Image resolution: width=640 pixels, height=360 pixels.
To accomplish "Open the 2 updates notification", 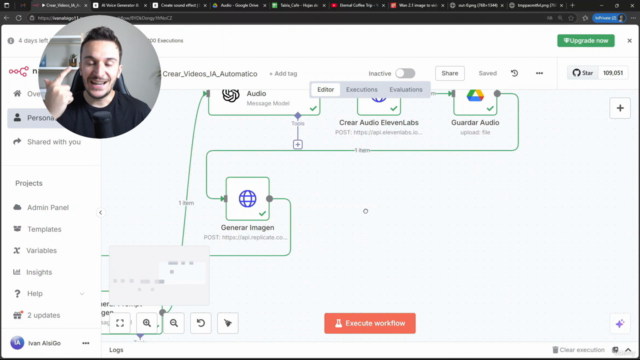I will pyautogui.click(x=43, y=315).
